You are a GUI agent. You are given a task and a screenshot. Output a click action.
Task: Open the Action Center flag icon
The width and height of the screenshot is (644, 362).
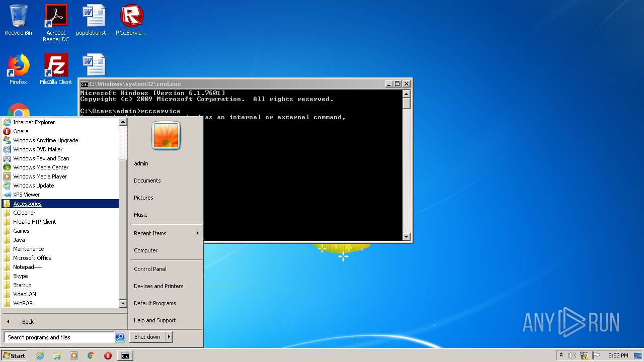click(596, 355)
